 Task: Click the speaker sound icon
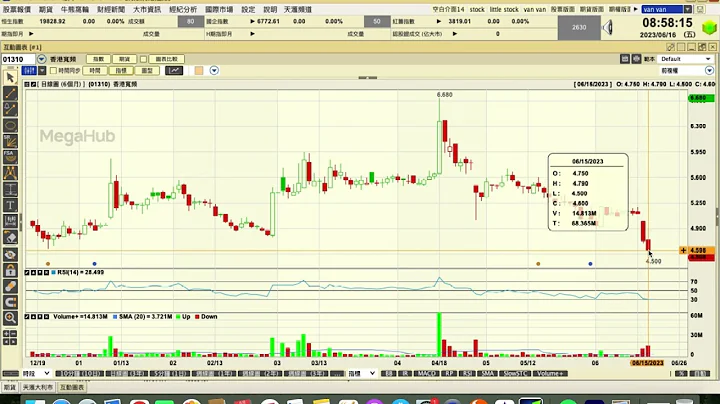608,28
